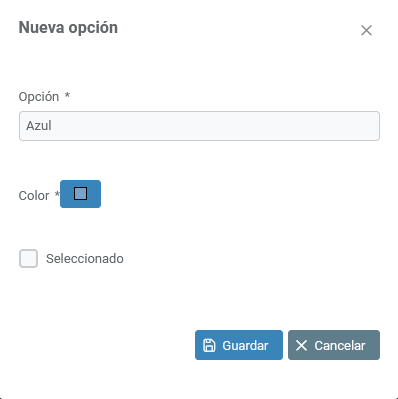
Task: Click the Seleccionado label text
Action: (85, 259)
